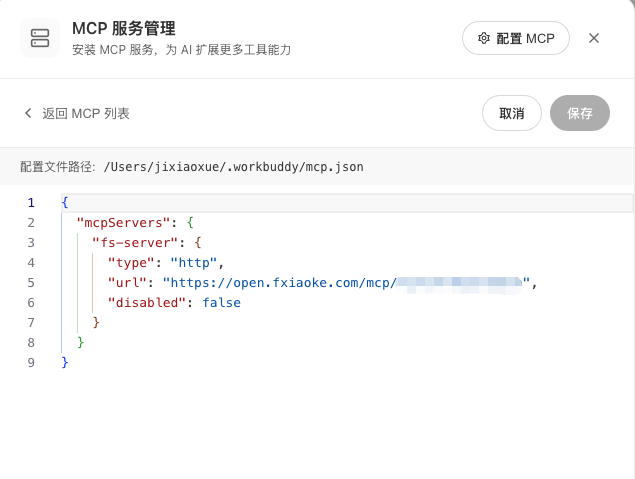Click the 返回 MCP 列表 link
The image size is (635, 479).
tap(86, 113)
